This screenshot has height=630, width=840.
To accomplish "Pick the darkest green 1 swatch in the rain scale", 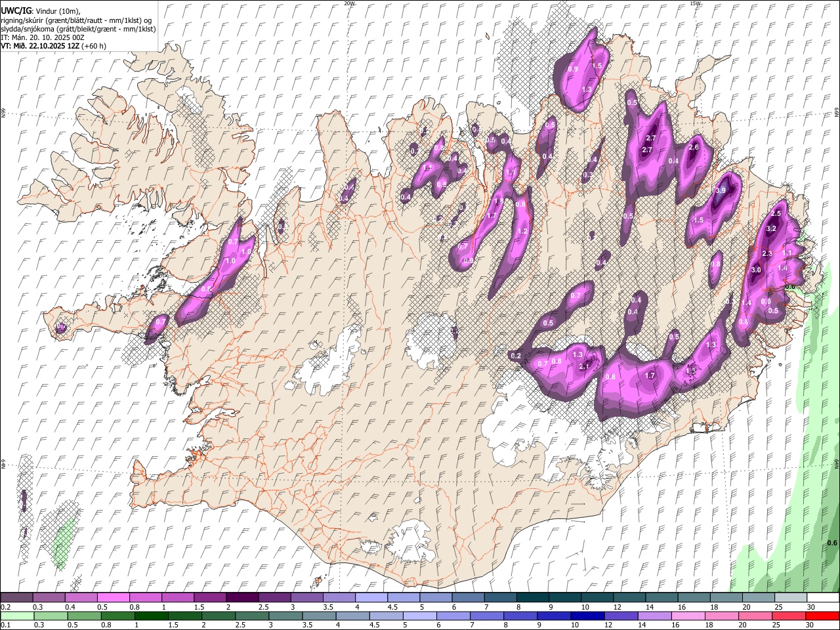I will tap(152, 616).
